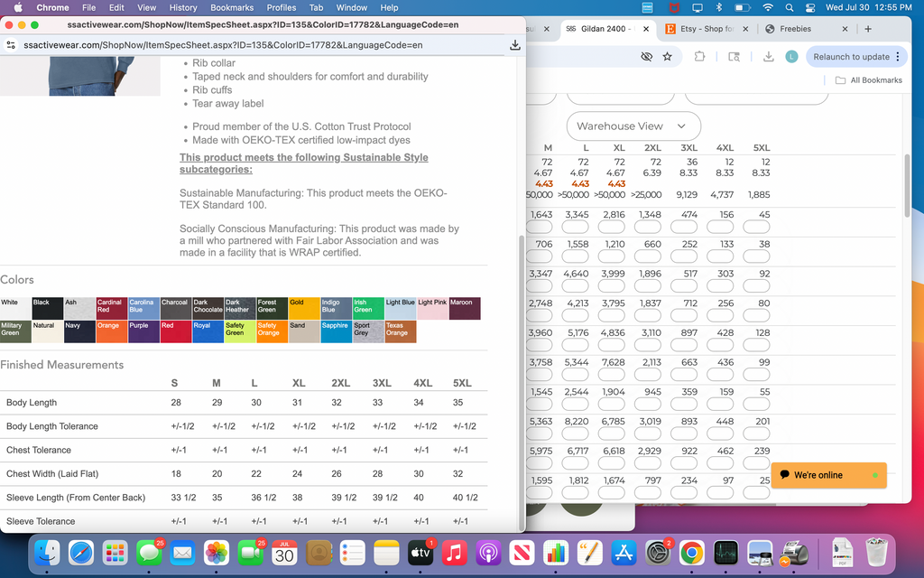Open the History menu
The width and height of the screenshot is (924, 578).
coord(183,7)
